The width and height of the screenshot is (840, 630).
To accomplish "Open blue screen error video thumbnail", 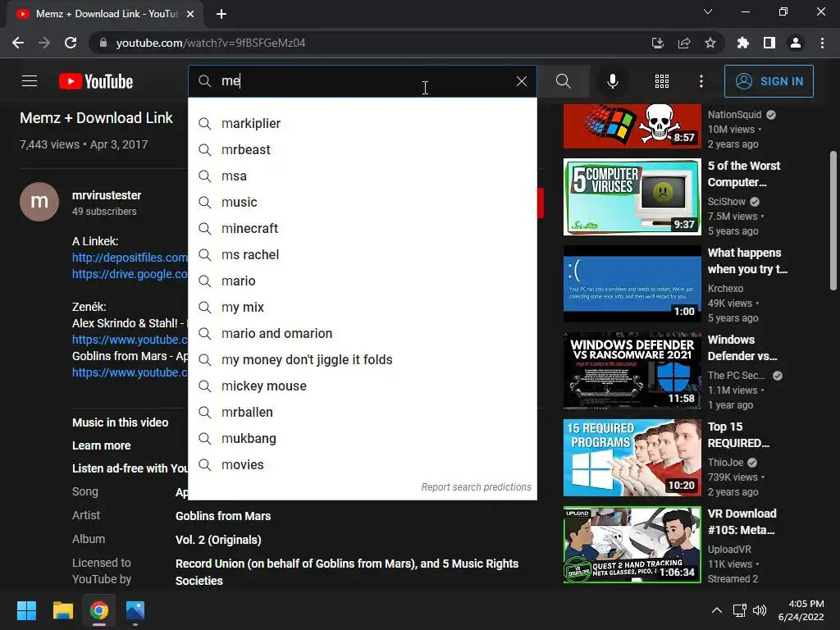I will click(x=632, y=284).
